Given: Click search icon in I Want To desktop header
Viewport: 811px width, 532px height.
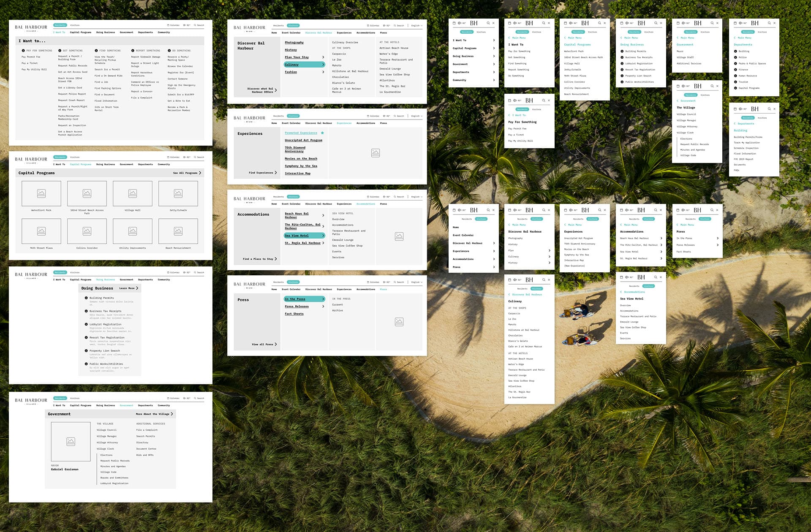Looking at the screenshot, I should coord(195,25).
